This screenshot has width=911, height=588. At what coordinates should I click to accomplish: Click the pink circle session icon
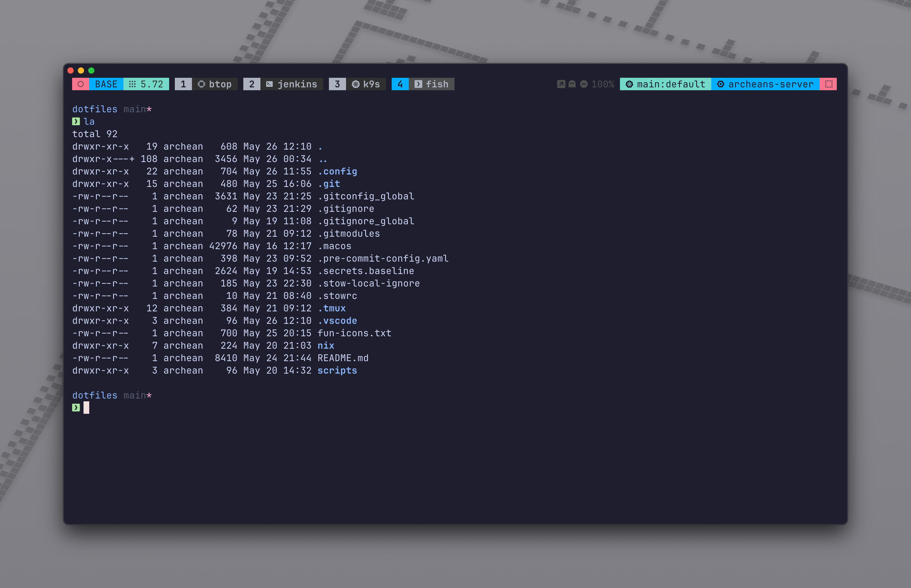81,84
